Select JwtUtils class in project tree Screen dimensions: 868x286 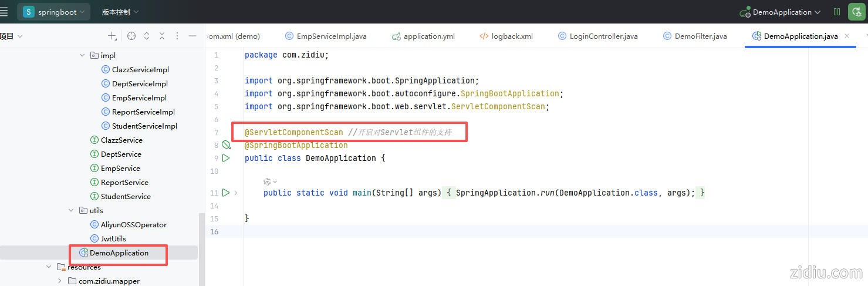click(x=113, y=239)
